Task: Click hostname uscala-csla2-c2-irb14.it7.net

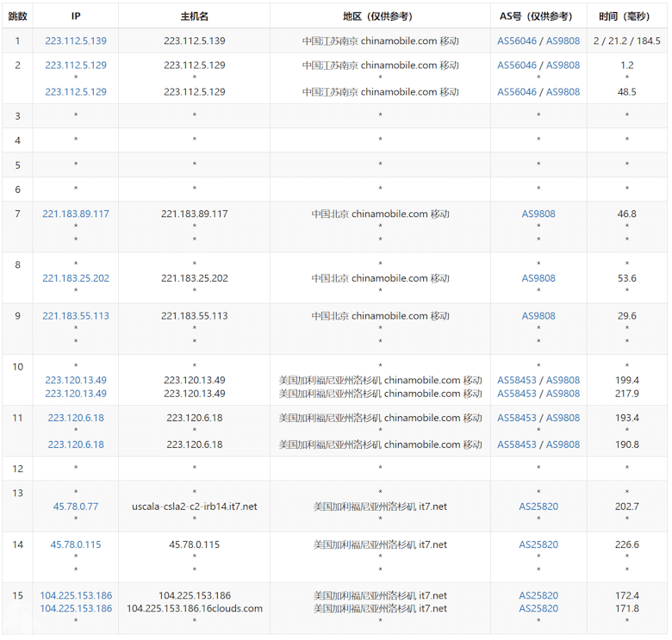Action: [194, 506]
